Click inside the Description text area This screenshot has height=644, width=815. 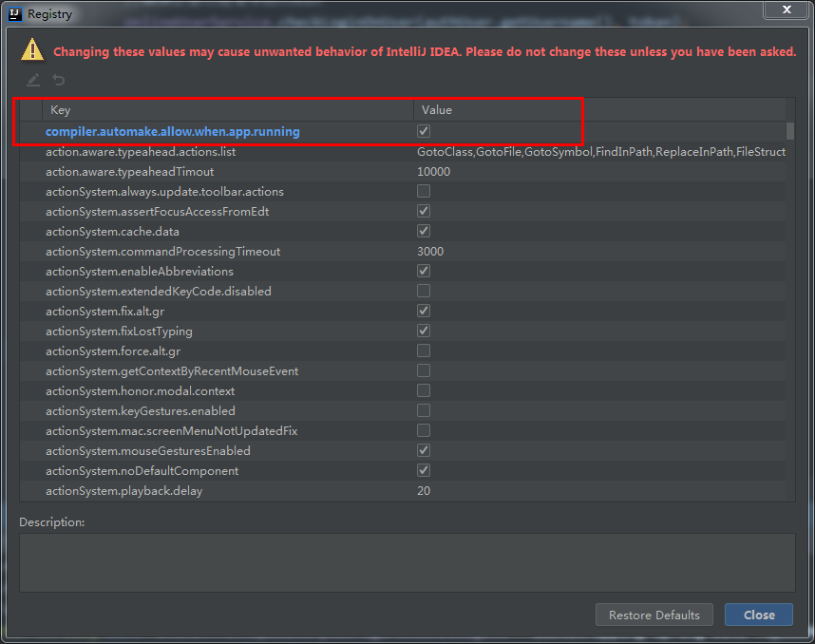(x=407, y=562)
